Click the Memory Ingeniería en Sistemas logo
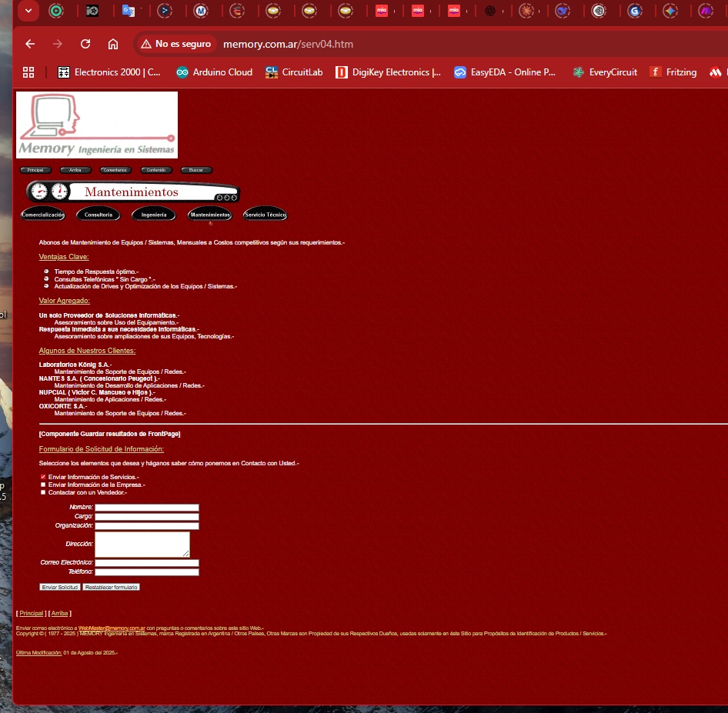Image resolution: width=728 pixels, height=713 pixels. point(96,125)
